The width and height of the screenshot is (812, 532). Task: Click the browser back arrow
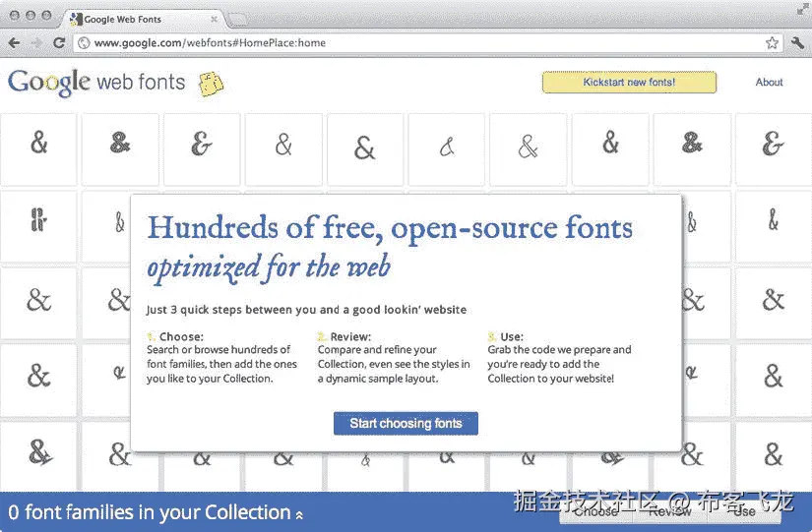pyautogui.click(x=14, y=43)
